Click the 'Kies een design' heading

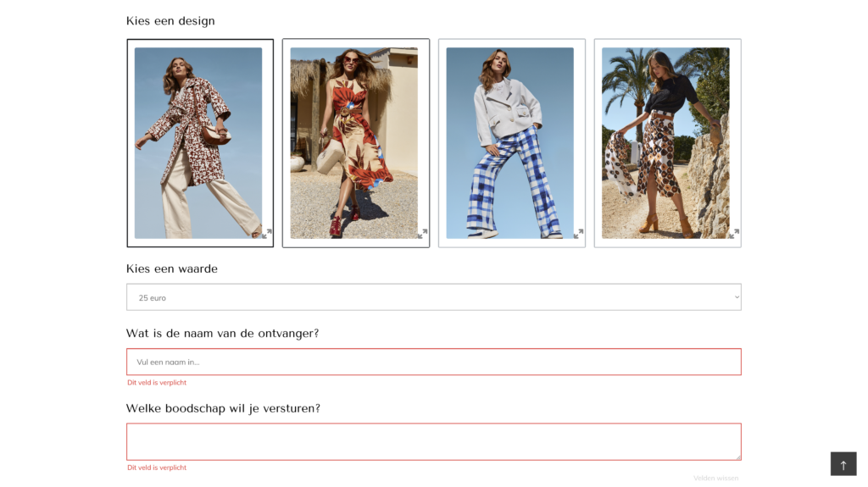click(170, 21)
